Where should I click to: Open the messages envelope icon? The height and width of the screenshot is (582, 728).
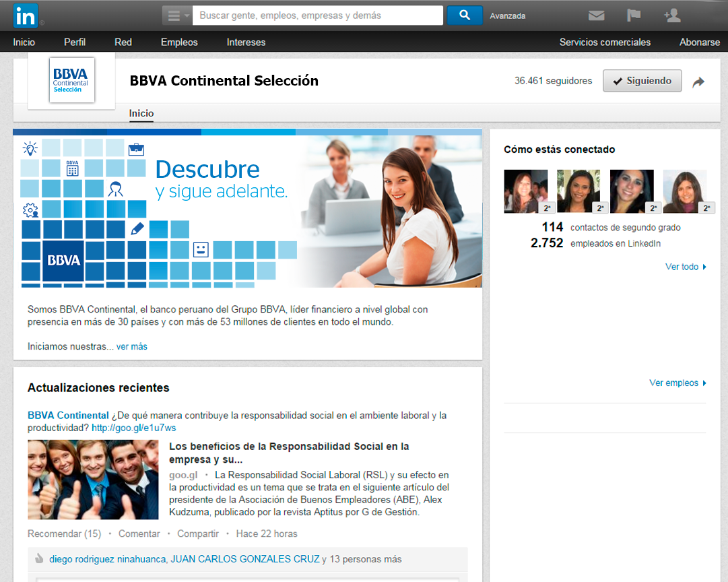tap(596, 15)
